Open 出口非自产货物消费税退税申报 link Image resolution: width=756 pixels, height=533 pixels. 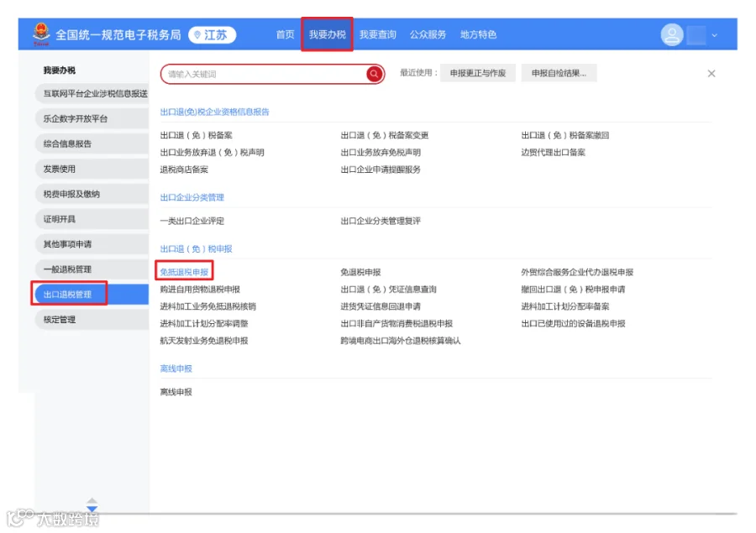point(396,323)
